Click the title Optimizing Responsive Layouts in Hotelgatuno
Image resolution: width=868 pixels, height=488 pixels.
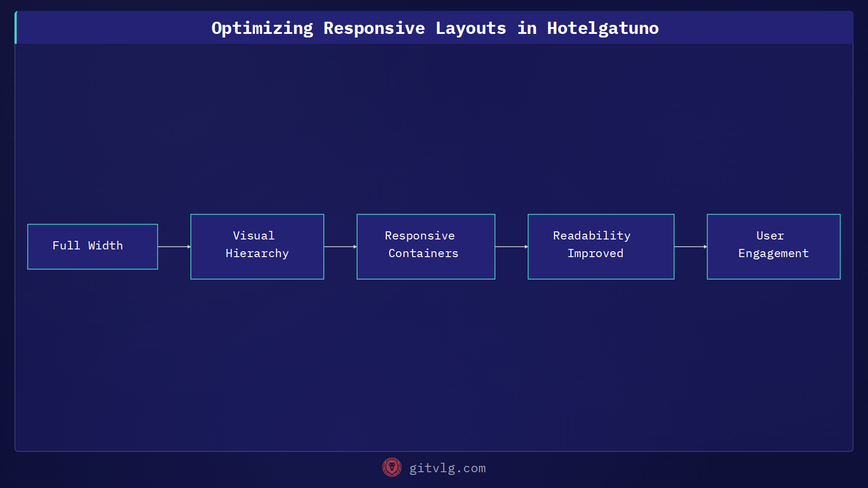pos(435,28)
